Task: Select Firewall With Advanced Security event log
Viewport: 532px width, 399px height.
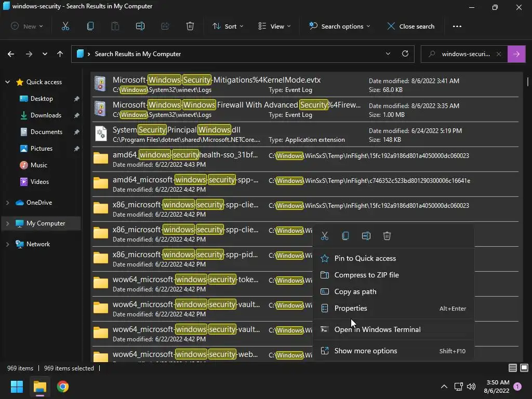Action: [305, 109]
